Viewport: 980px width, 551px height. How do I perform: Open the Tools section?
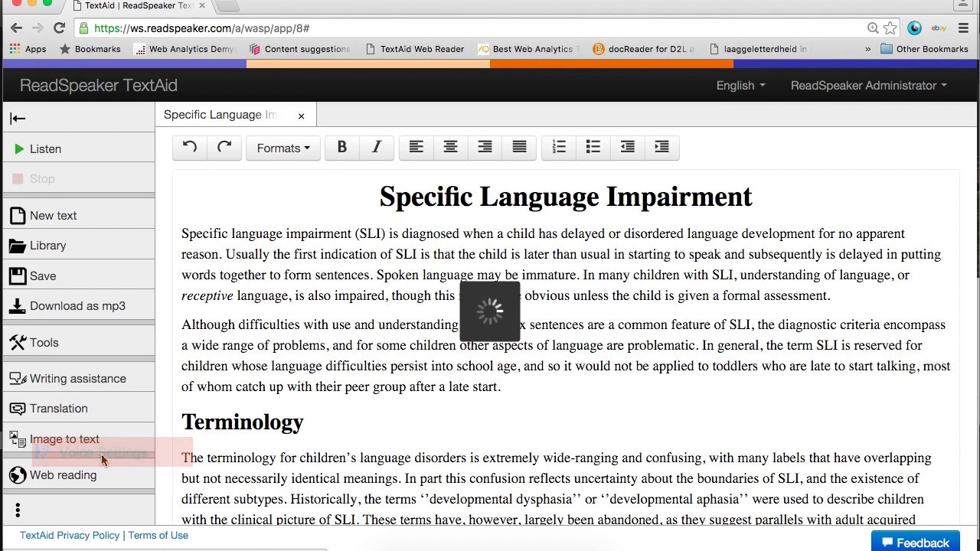pos(78,342)
